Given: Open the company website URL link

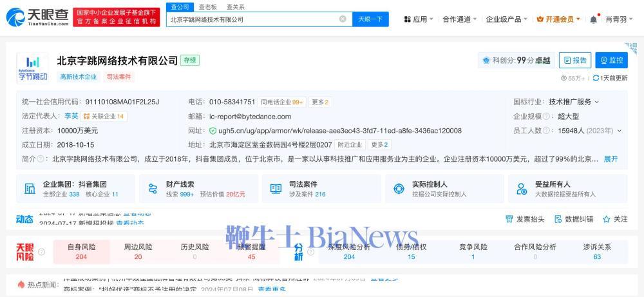Looking at the screenshot, I should pos(339,131).
